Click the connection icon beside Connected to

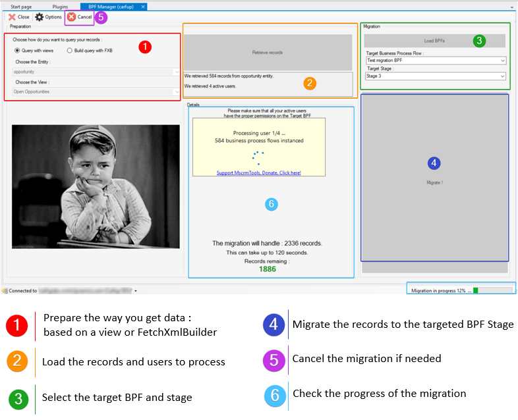[x=5, y=291]
